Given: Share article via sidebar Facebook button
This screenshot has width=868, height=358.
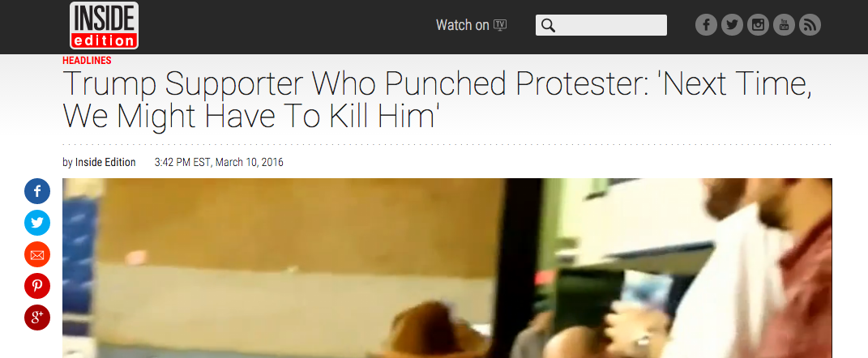Looking at the screenshot, I should pyautogui.click(x=37, y=191).
